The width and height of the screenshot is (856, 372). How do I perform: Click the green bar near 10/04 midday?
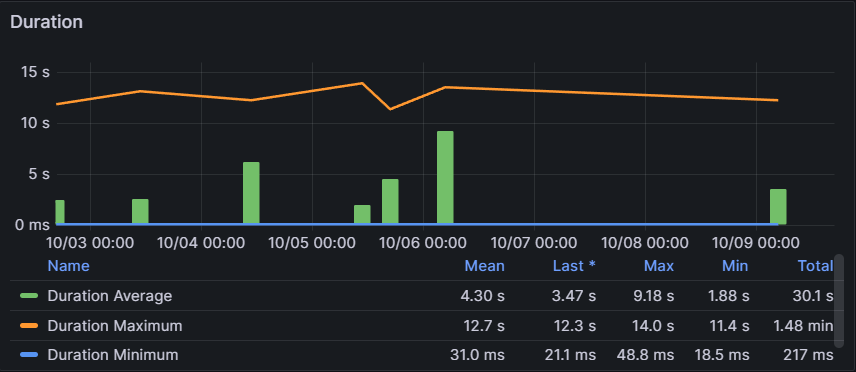coord(251,193)
